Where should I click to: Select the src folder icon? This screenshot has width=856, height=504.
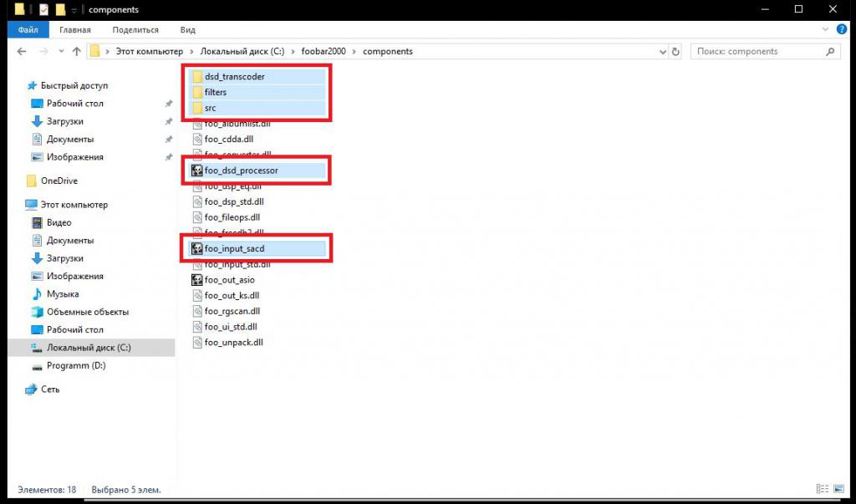pos(197,108)
